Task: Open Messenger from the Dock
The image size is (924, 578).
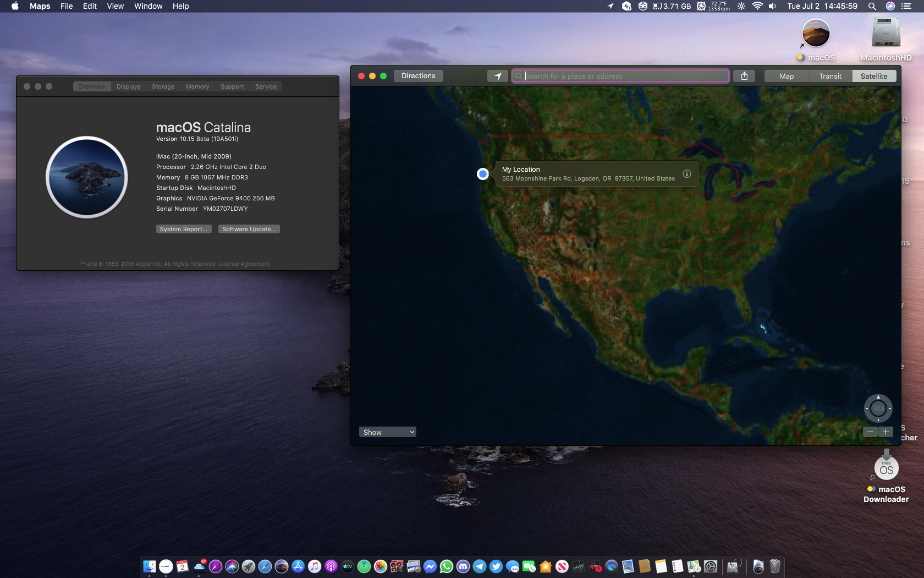Action: 430,566
